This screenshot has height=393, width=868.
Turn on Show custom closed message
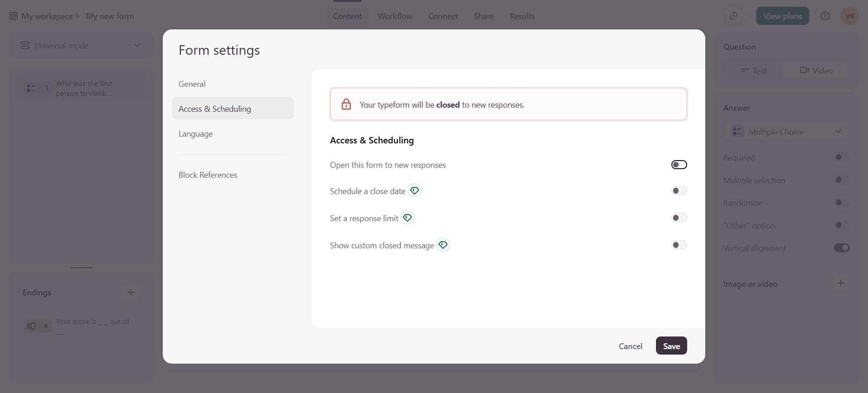pos(679,245)
